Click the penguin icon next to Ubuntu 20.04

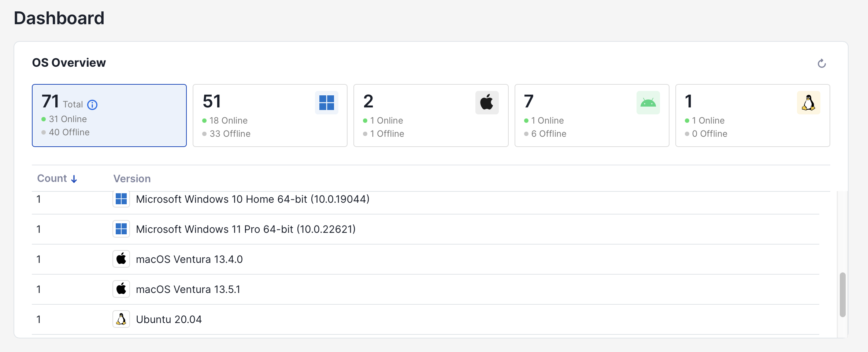(121, 319)
